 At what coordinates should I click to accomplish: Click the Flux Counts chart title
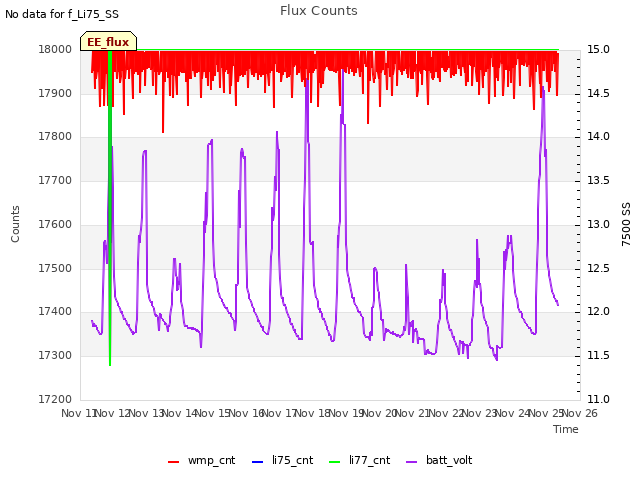pos(319,11)
